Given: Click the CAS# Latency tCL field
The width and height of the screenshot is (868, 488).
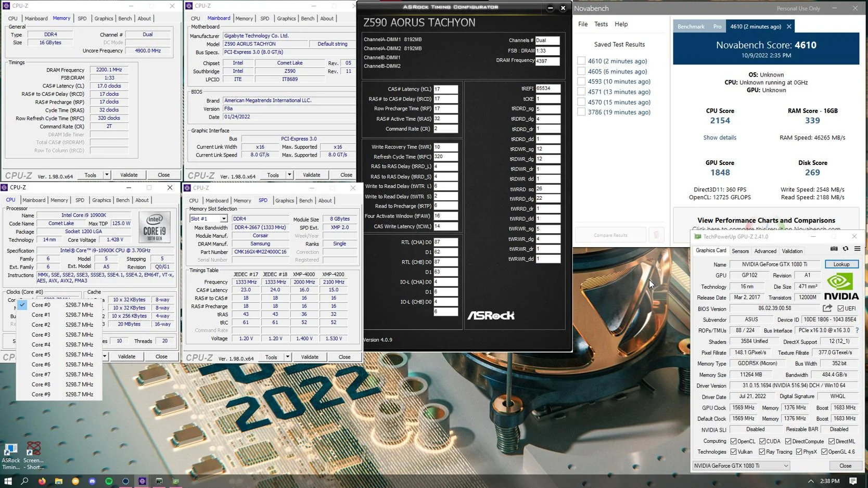Looking at the screenshot, I should (x=446, y=89).
